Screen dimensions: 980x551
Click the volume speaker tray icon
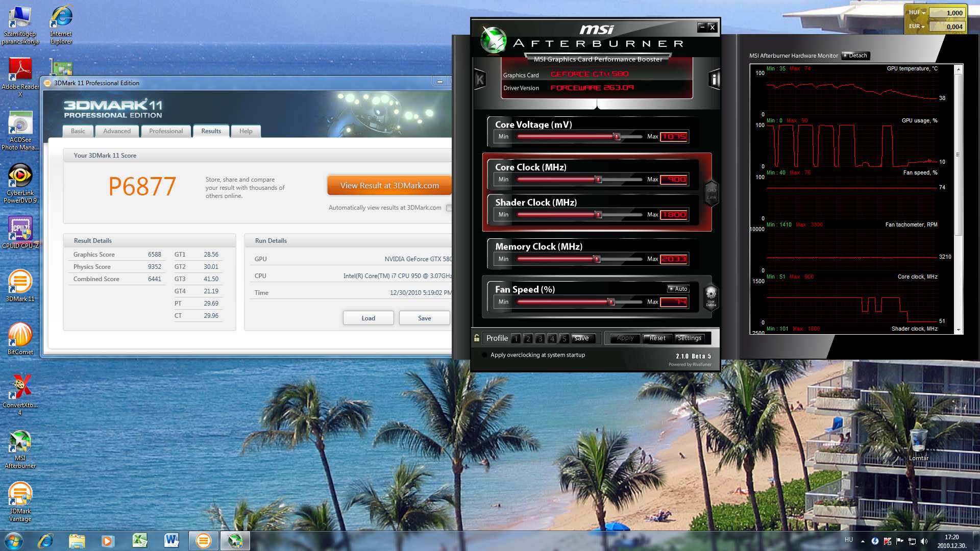(x=924, y=541)
